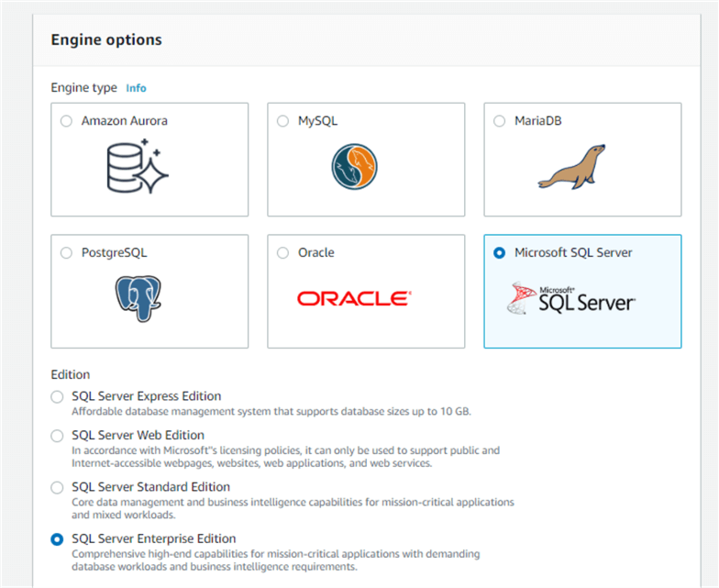This screenshot has height=588, width=719.
Task: Select the MySQL engine radio button
Action: point(282,121)
